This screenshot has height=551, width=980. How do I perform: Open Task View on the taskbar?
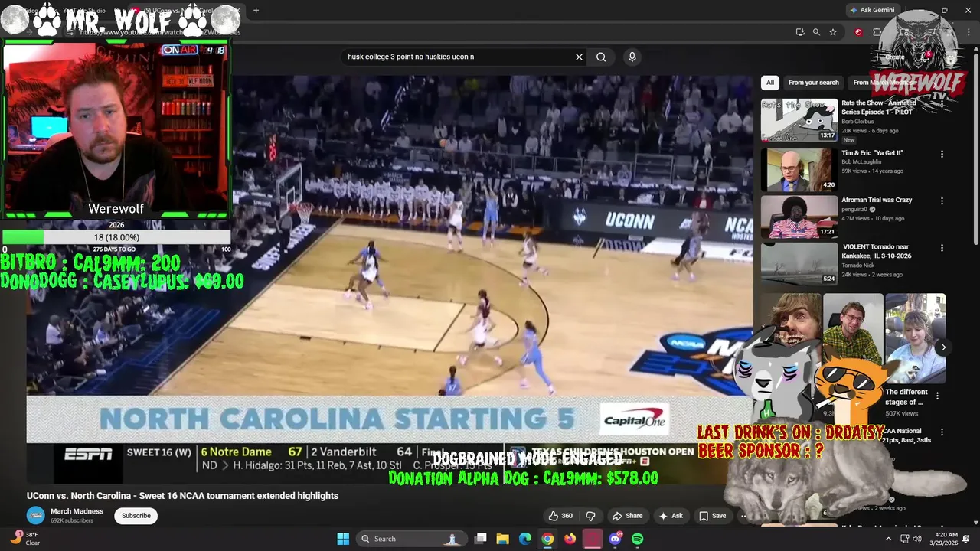tap(481, 539)
